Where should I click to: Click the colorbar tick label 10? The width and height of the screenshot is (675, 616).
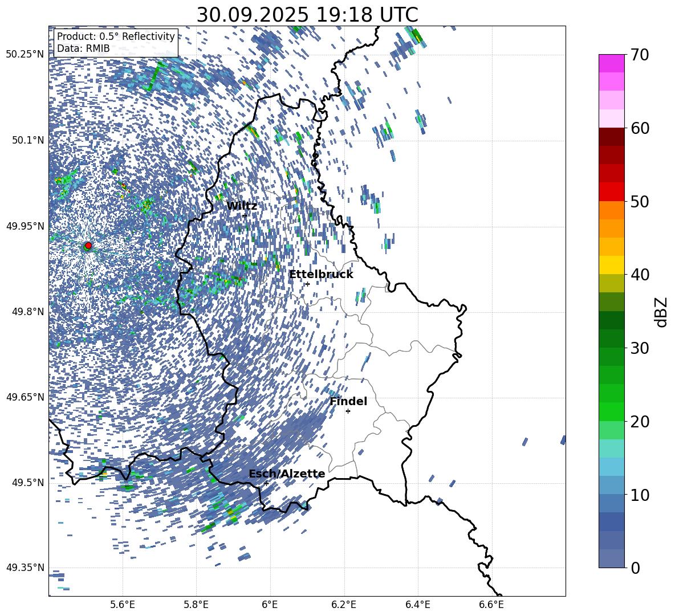(640, 495)
